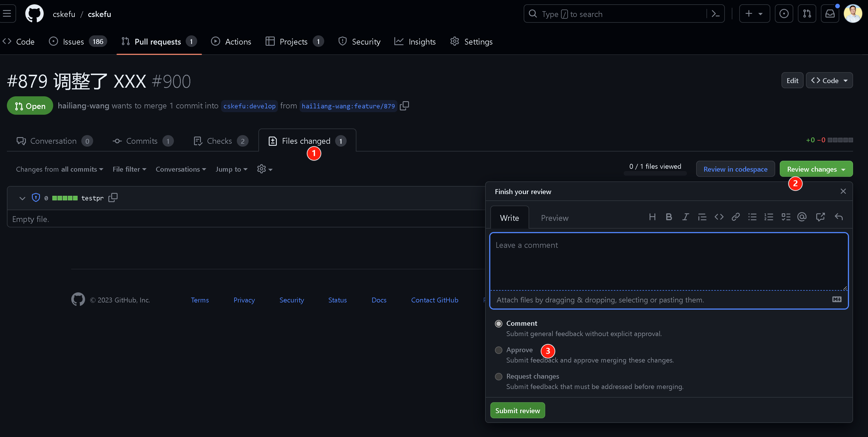Click the files viewed progress bar
This screenshot has width=868, height=437.
(655, 174)
